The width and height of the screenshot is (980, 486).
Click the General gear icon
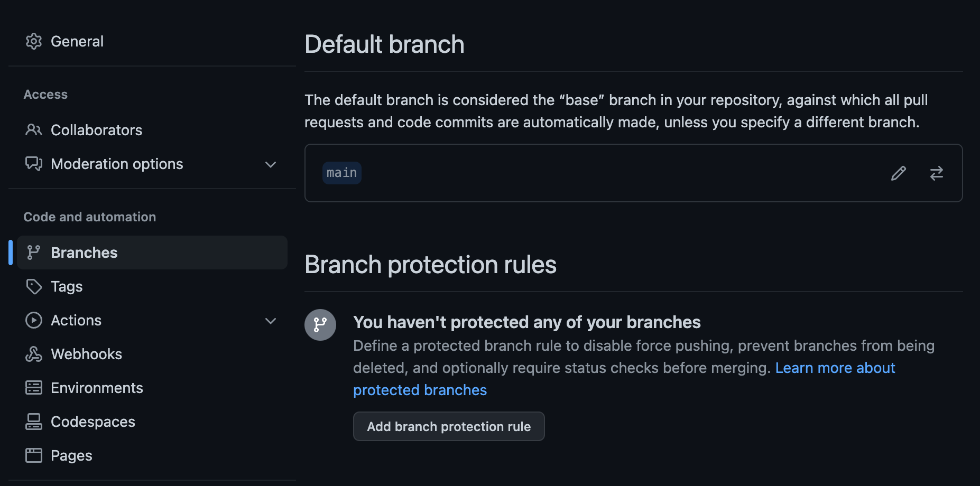click(34, 41)
